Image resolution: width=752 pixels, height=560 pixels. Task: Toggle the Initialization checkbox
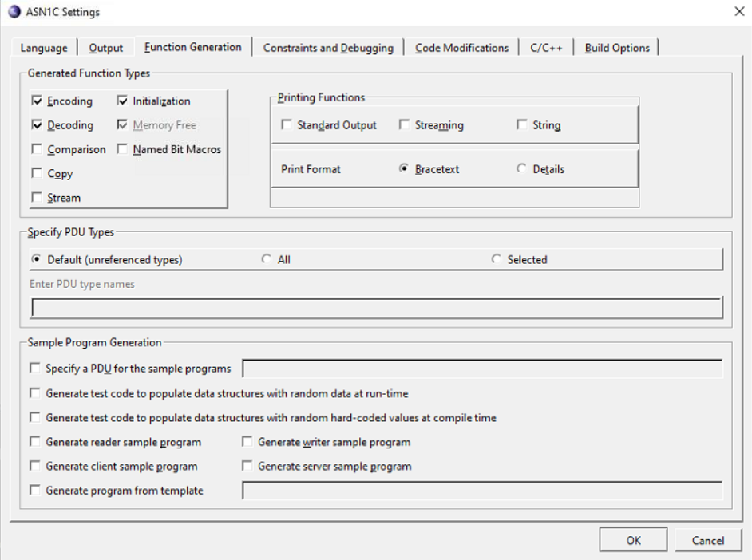[122, 101]
